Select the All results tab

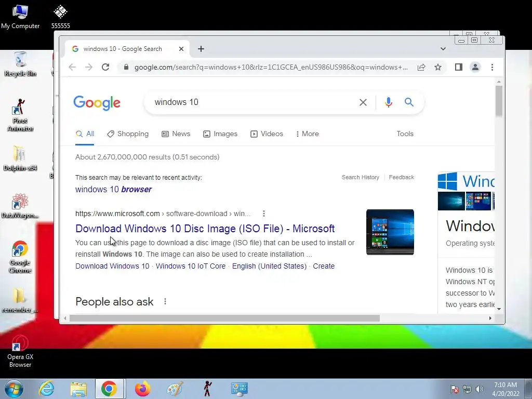coord(85,134)
